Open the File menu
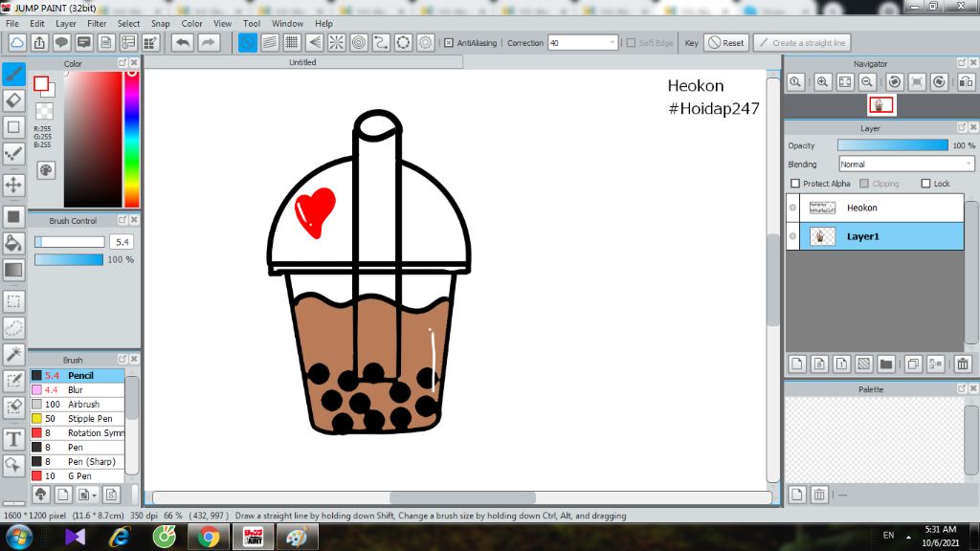The image size is (980, 551). click(11, 23)
